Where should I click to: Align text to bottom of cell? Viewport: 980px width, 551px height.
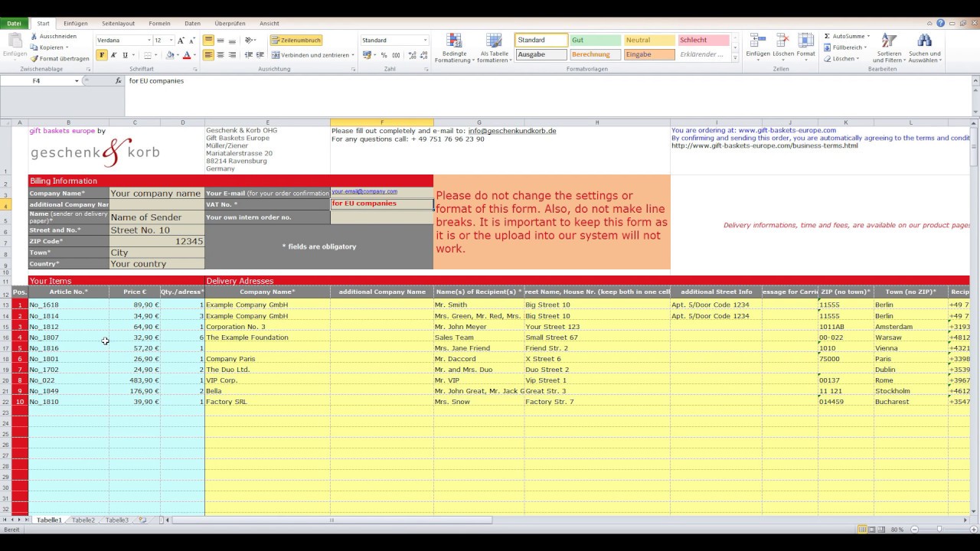[x=232, y=41]
